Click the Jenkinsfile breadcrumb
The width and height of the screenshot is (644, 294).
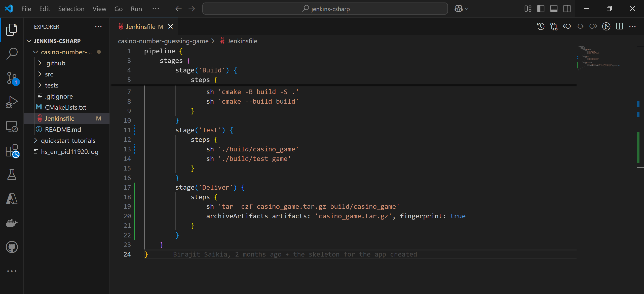point(242,41)
